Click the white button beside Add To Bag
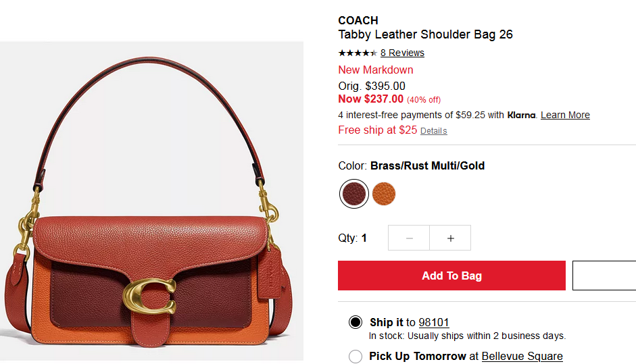 click(604, 276)
